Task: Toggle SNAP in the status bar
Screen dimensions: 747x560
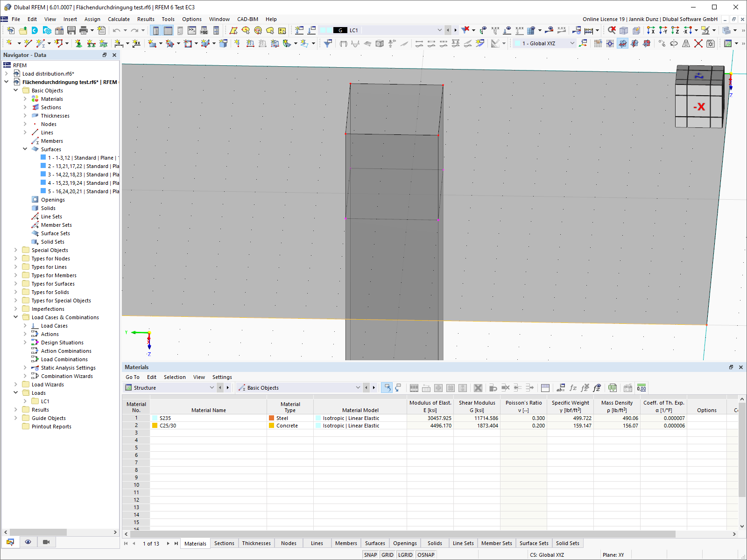Action: (x=370, y=555)
